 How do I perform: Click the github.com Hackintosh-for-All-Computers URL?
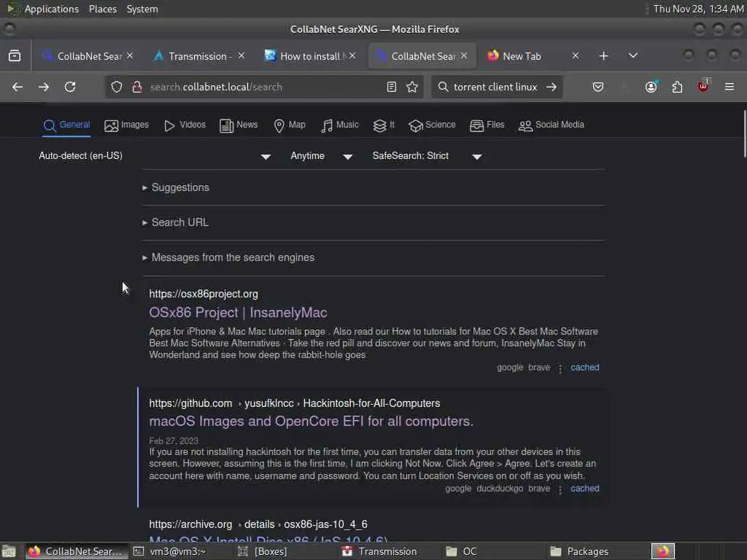click(x=295, y=403)
